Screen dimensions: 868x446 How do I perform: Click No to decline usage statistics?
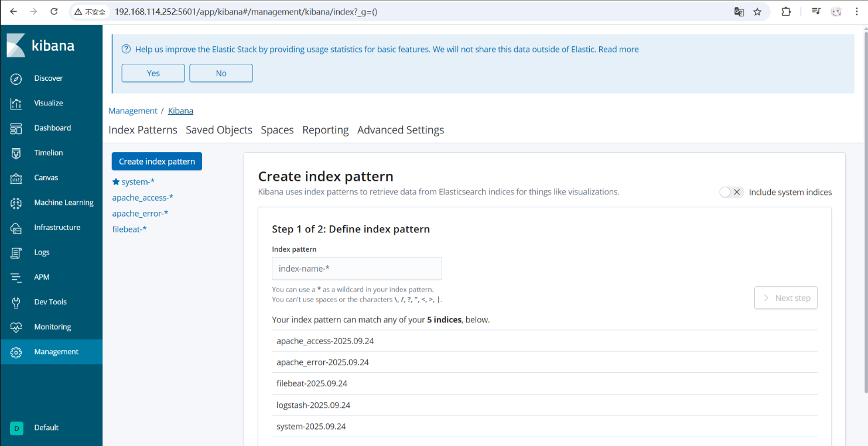coord(221,73)
